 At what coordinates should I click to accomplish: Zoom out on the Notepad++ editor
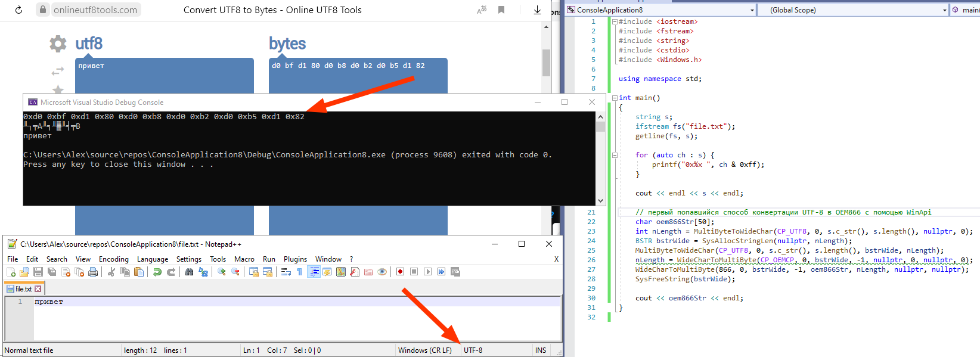[235, 272]
